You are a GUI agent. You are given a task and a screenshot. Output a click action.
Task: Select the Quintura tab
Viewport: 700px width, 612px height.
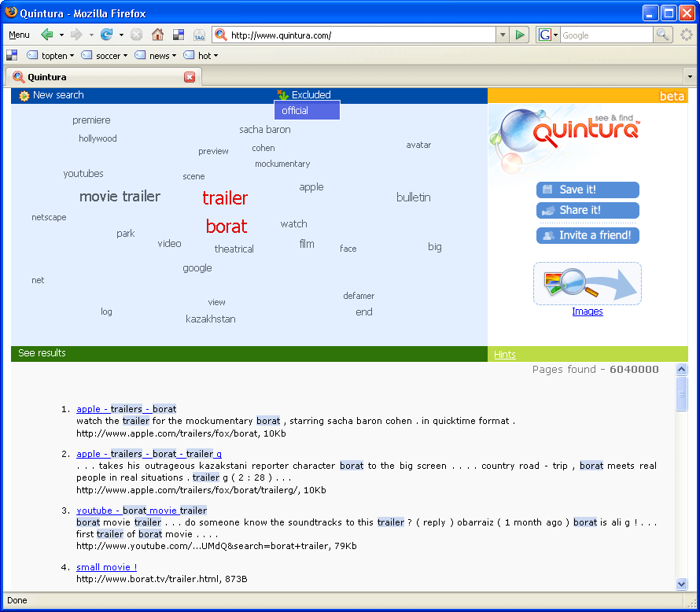click(103, 77)
